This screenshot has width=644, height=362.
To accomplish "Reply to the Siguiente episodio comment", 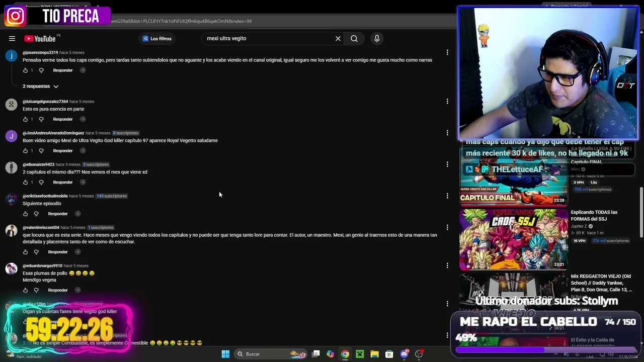I will [x=58, y=214].
